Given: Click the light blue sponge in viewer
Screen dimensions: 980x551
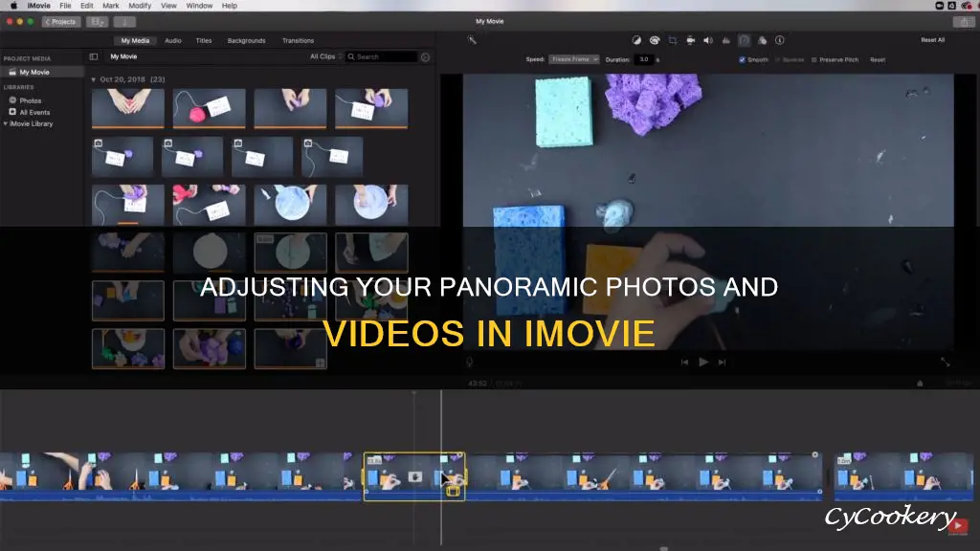Looking at the screenshot, I should click(564, 111).
